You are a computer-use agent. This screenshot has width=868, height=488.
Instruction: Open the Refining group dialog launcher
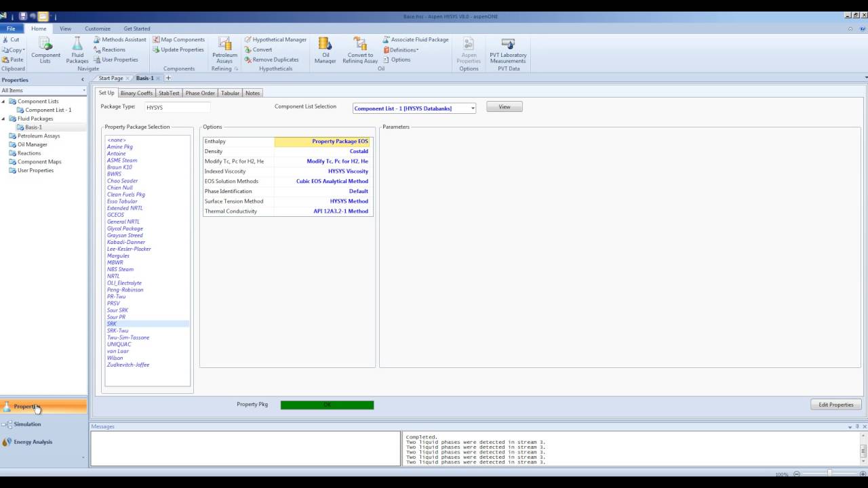click(236, 69)
